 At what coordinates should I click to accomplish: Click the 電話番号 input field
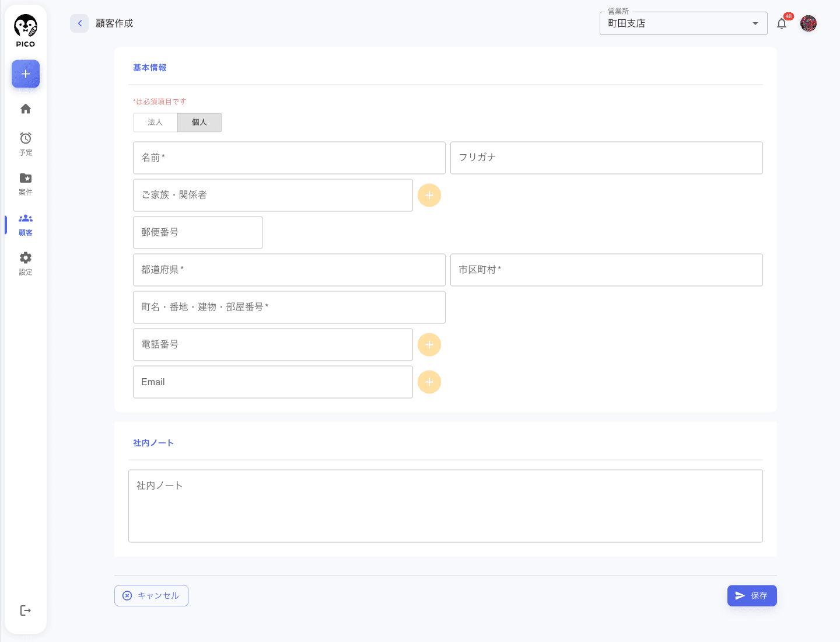(273, 344)
